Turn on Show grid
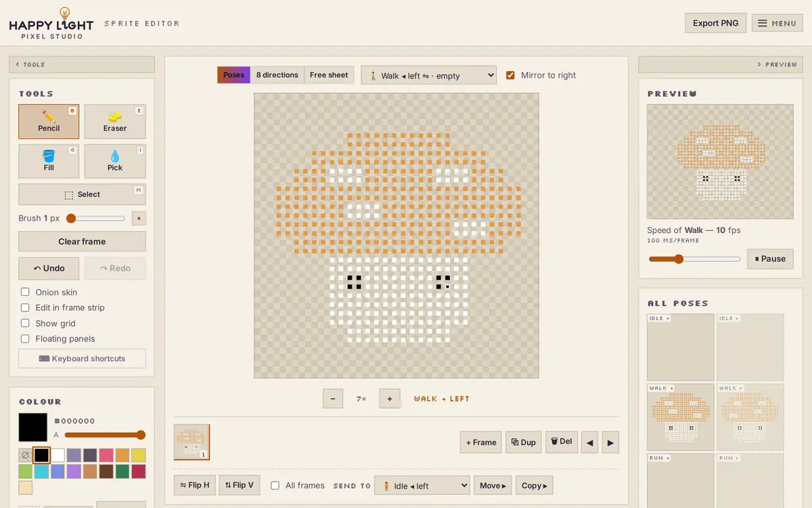Viewport: 812px width, 508px height. [x=25, y=323]
